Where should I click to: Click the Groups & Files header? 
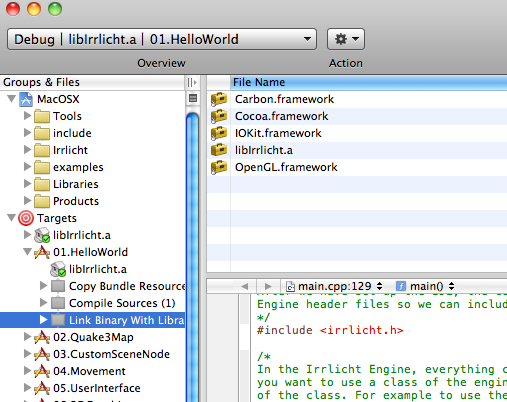coord(92,82)
